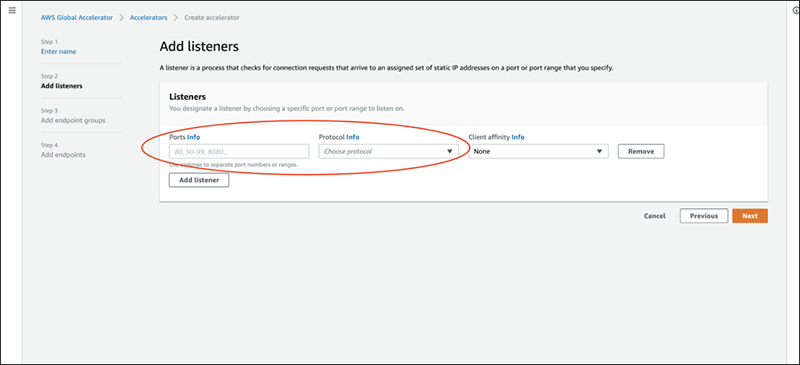The image size is (800, 365).
Task: Go to Step 1 Enter name
Action: (x=58, y=52)
